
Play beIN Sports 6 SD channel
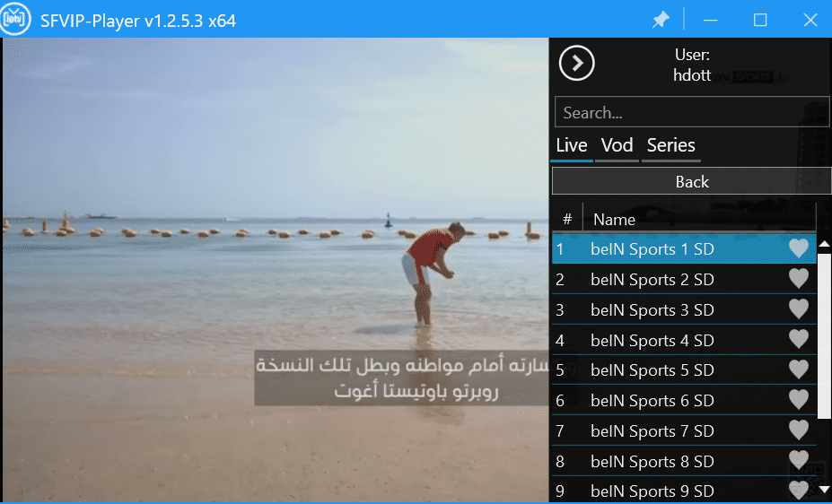(684, 400)
